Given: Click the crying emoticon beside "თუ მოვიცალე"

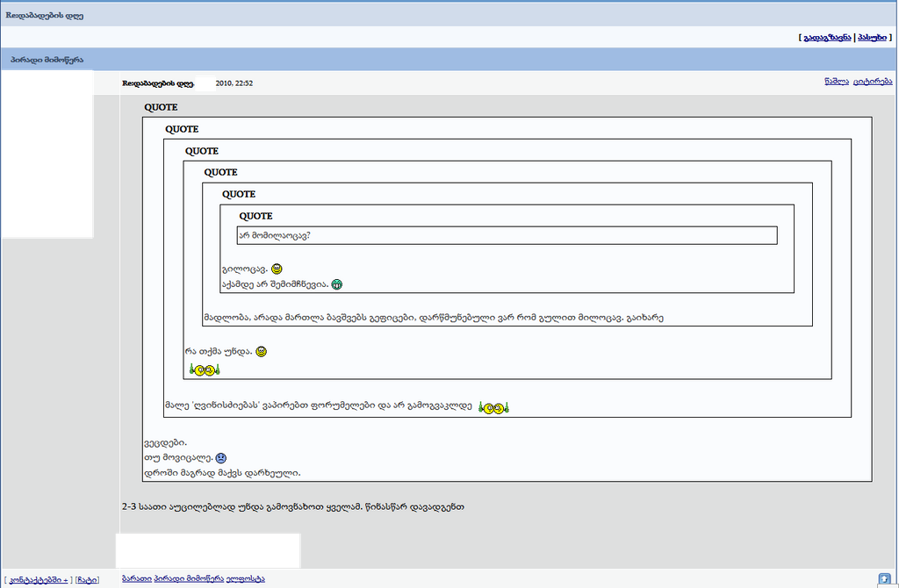Looking at the screenshot, I should pos(220,457).
